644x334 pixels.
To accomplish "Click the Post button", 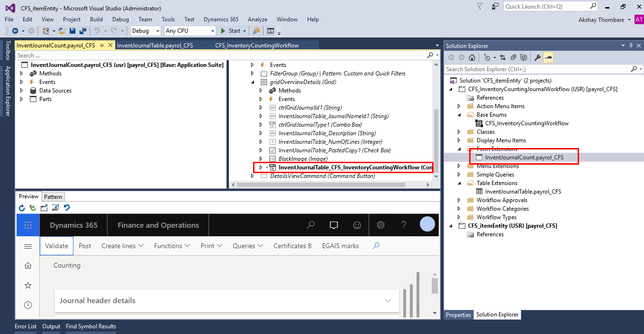I will [x=85, y=246].
